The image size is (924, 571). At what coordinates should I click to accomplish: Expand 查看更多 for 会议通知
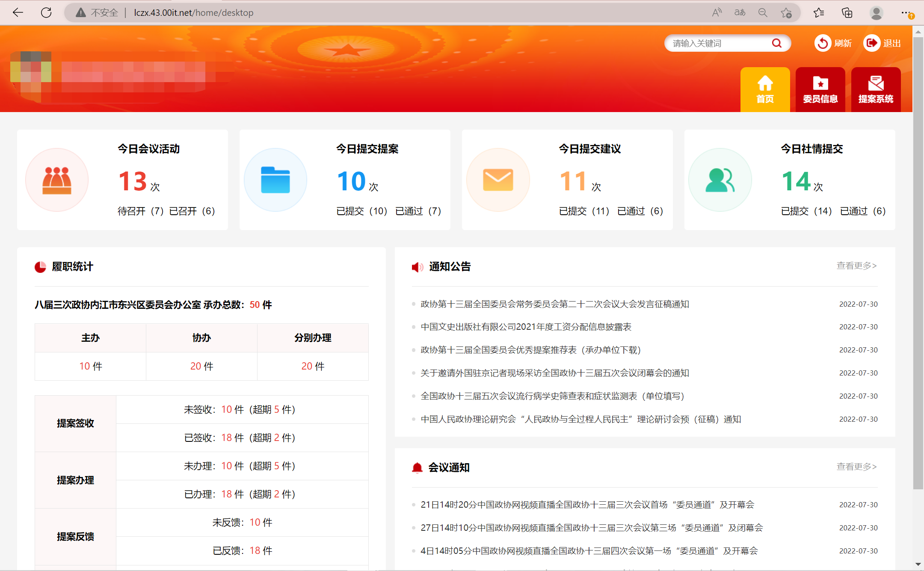pyautogui.click(x=856, y=467)
